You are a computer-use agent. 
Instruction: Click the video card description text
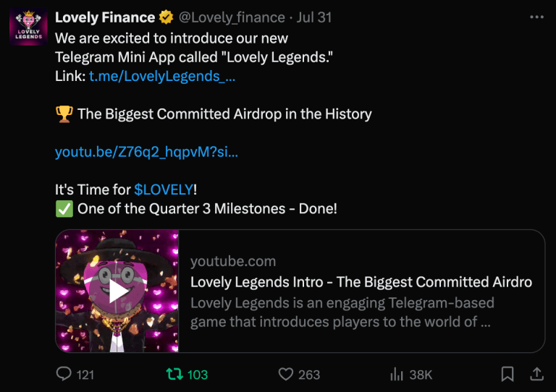click(342, 312)
